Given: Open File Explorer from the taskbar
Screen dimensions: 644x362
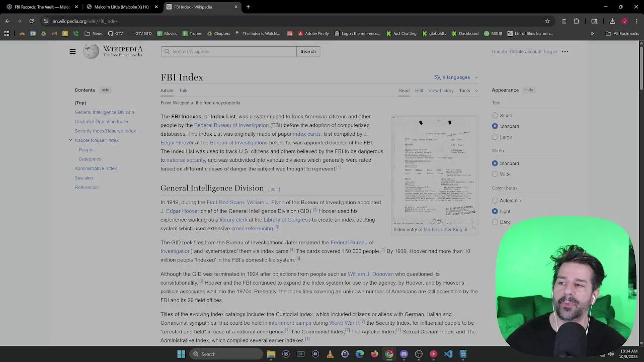Looking at the screenshot, I should (271, 354).
